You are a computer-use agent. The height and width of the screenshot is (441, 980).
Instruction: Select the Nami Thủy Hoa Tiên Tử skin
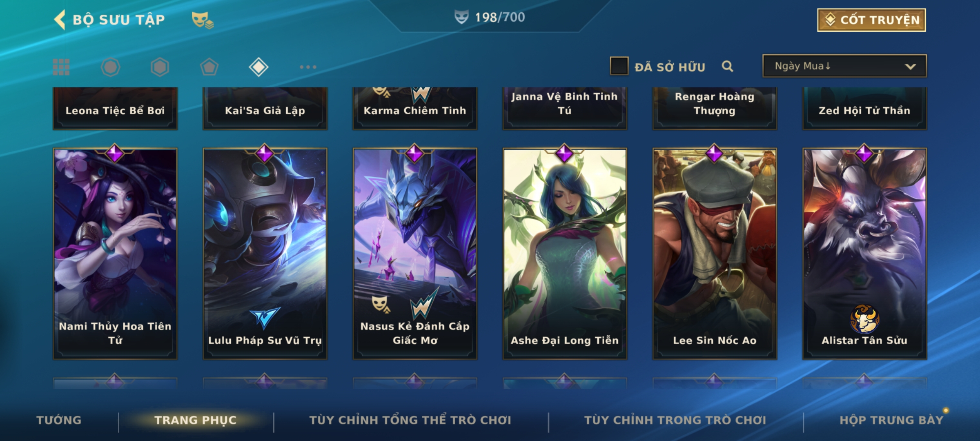[115, 254]
